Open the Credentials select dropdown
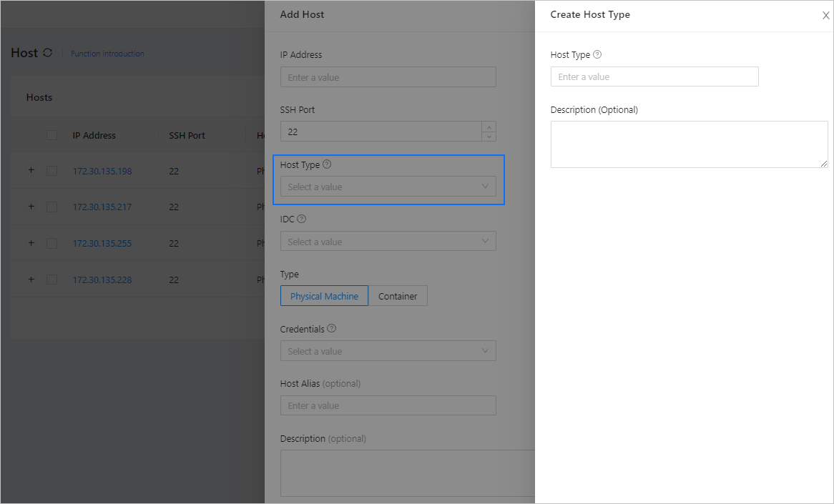Viewport: 834px width, 504px height. [388, 351]
